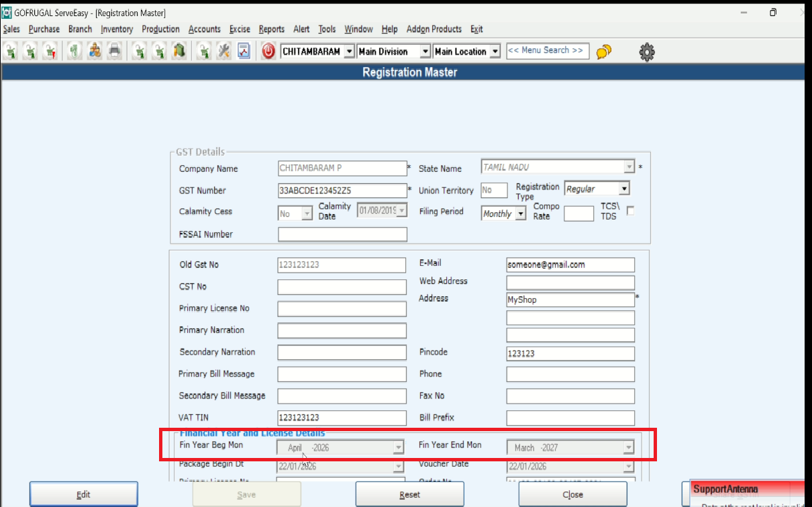Enable the TCS\TDS checkbox
The width and height of the screenshot is (812, 507).
(x=630, y=211)
